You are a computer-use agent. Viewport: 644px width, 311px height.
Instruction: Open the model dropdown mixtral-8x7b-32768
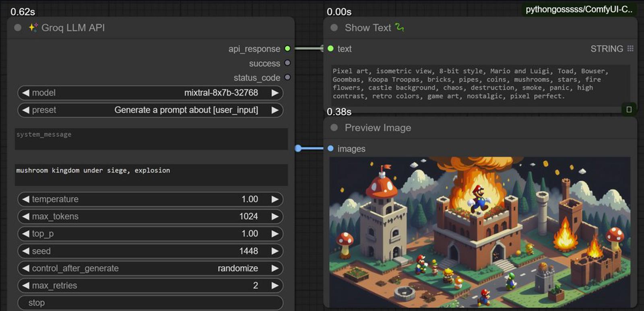pyautogui.click(x=150, y=93)
